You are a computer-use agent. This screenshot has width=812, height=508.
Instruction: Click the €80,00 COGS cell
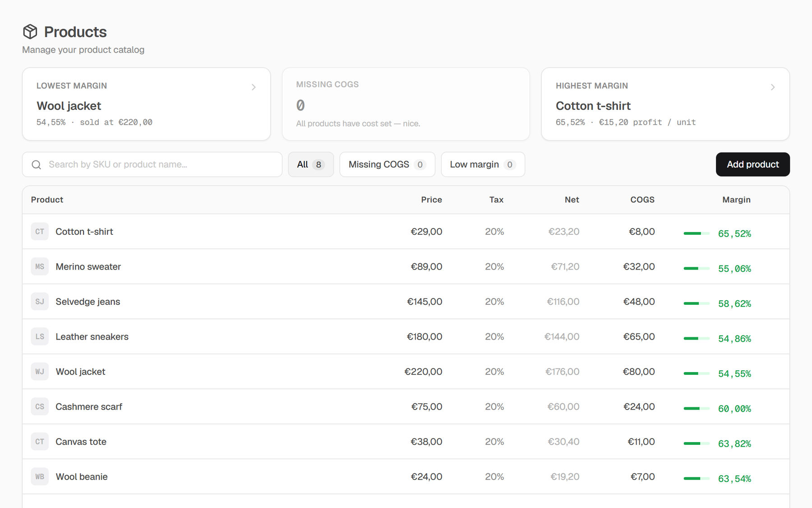click(x=639, y=372)
